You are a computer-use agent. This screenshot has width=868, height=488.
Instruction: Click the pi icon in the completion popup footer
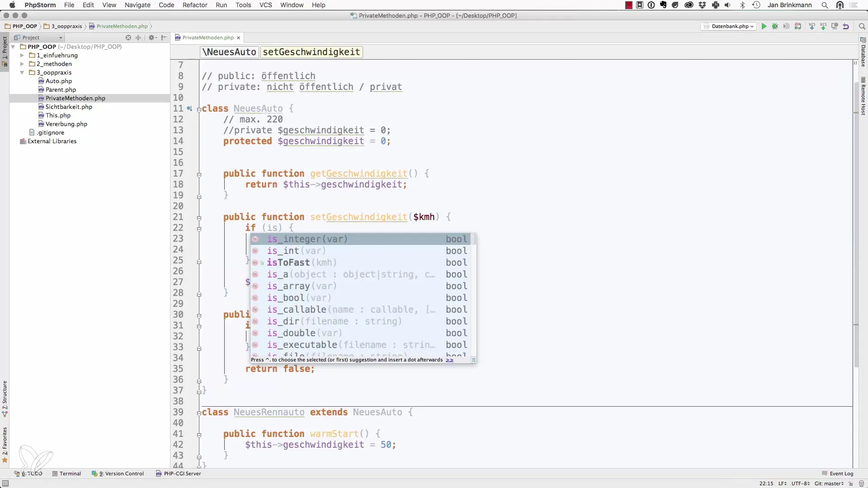tap(473, 360)
